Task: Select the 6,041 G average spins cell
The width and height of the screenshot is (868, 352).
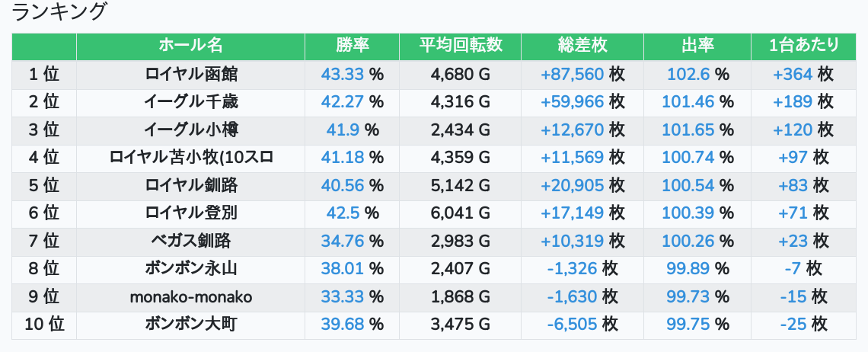Action: (x=460, y=213)
